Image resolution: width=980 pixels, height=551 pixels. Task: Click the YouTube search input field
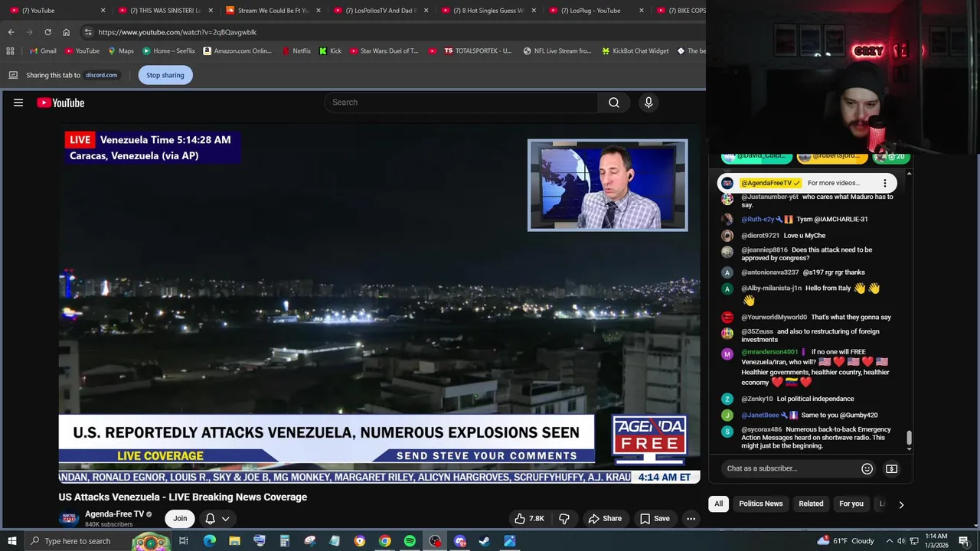[461, 103]
